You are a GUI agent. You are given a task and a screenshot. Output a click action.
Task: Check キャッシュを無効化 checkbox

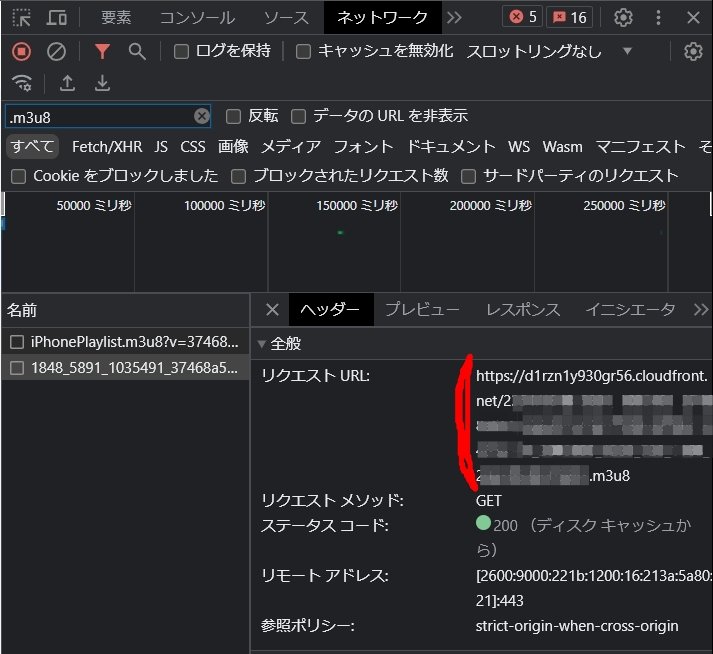[x=303, y=51]
